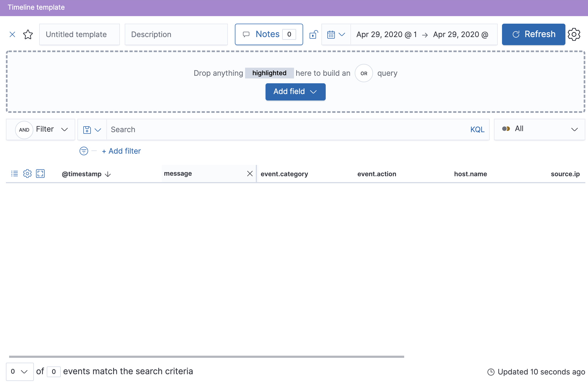Viewport: 588px width, 382px height.
Task: Remove the message column with its X icon
Action: (250, 174)
